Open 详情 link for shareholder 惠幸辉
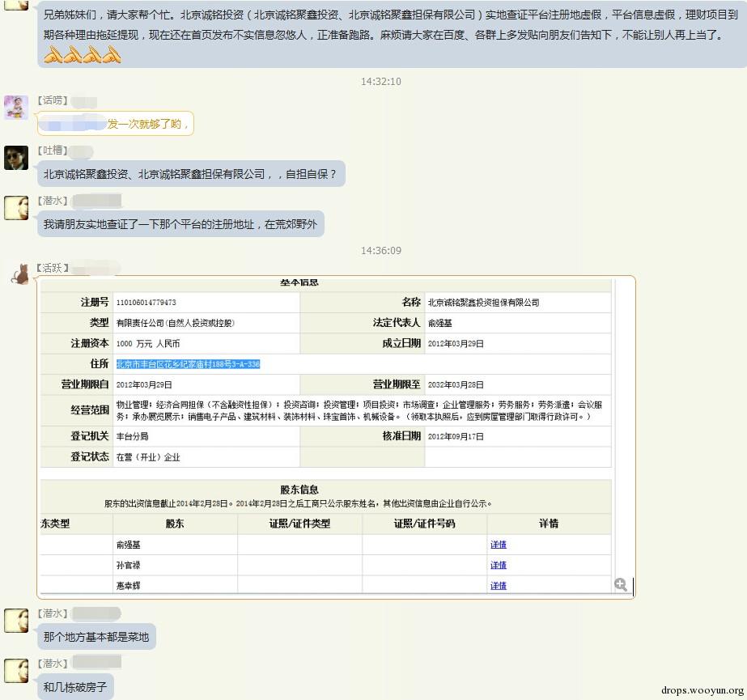The height and width of the screenshot is (700, 747). click(x=499, y=585)
